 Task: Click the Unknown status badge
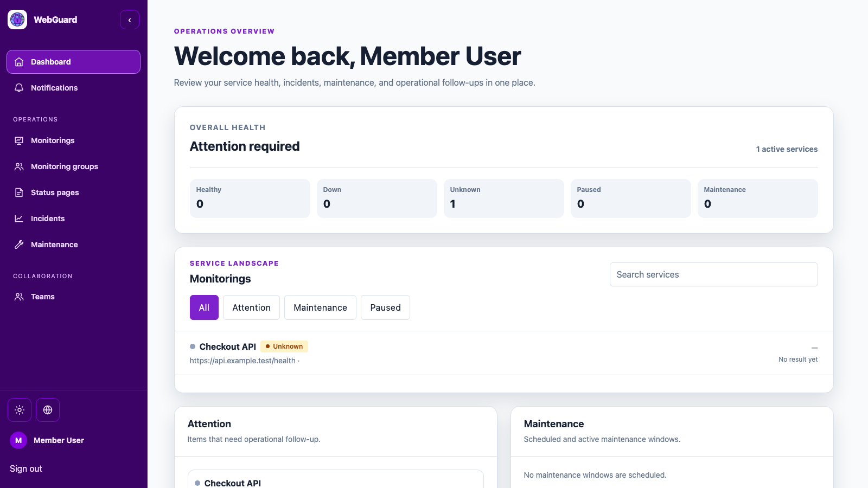point(284,346)
